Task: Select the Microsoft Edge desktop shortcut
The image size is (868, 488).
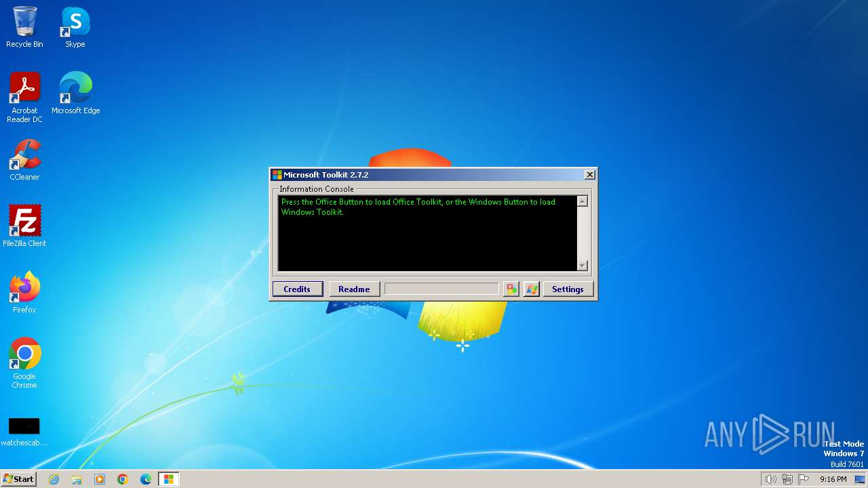Action: (75, 93)
